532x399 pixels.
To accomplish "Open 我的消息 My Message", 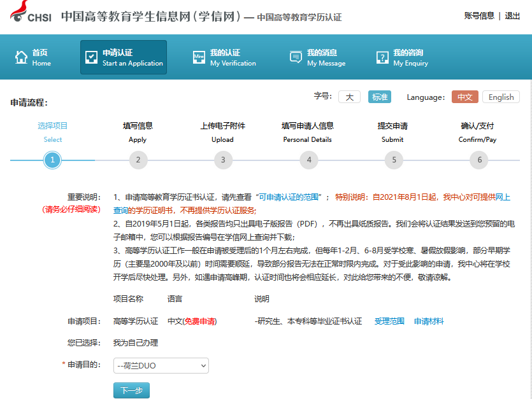I will (317, 57).
